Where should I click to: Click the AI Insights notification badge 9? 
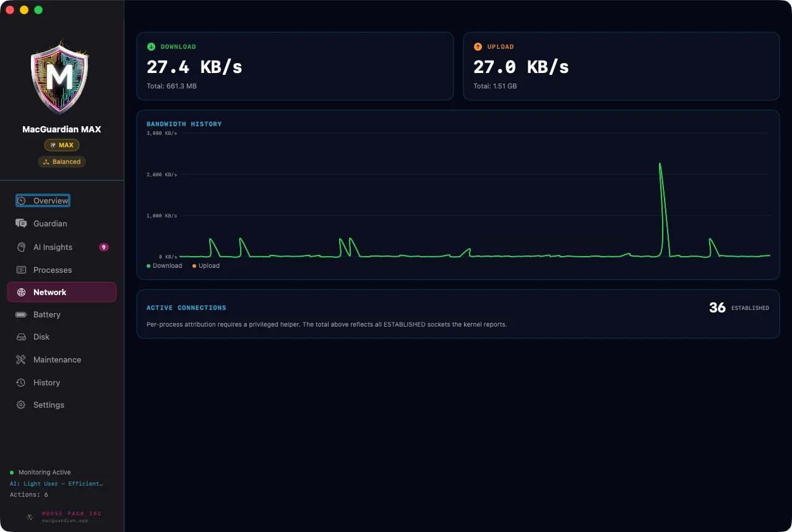click(x=104, y=247)
